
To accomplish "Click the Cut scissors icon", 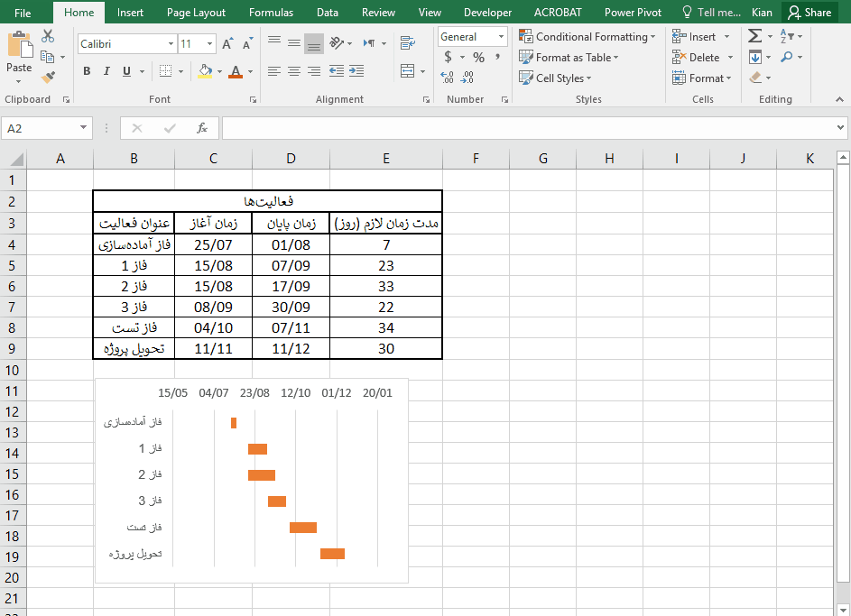I will pos(48,36).
